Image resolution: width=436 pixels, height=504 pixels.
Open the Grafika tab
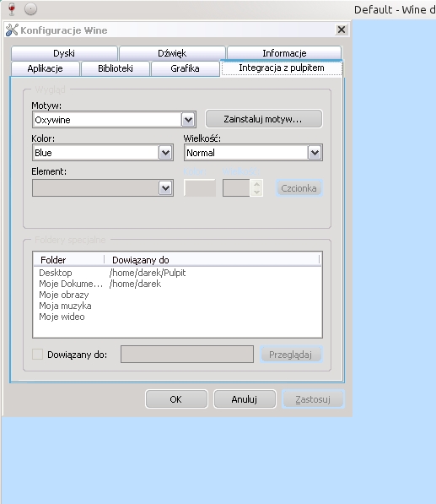pyautogui.click(x=185, y=68)
